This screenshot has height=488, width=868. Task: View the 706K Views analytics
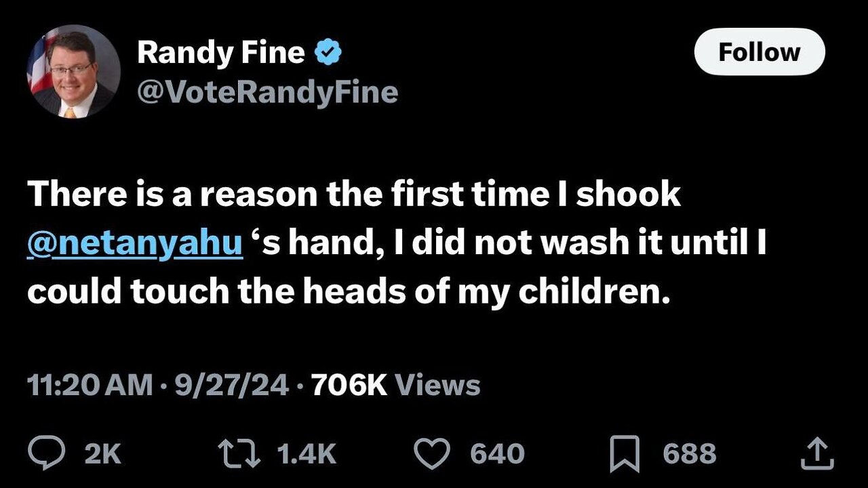click(395, 386)
